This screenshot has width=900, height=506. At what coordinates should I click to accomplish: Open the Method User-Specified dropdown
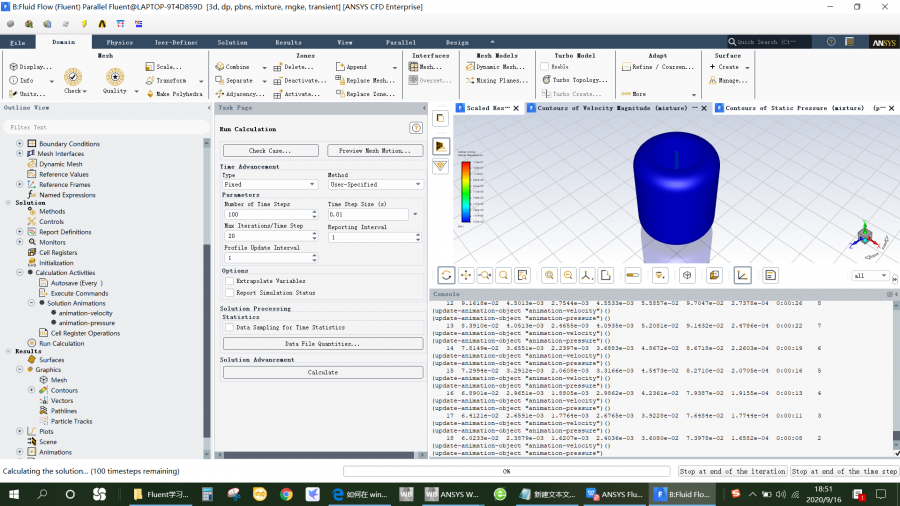(x=375, y=185)
